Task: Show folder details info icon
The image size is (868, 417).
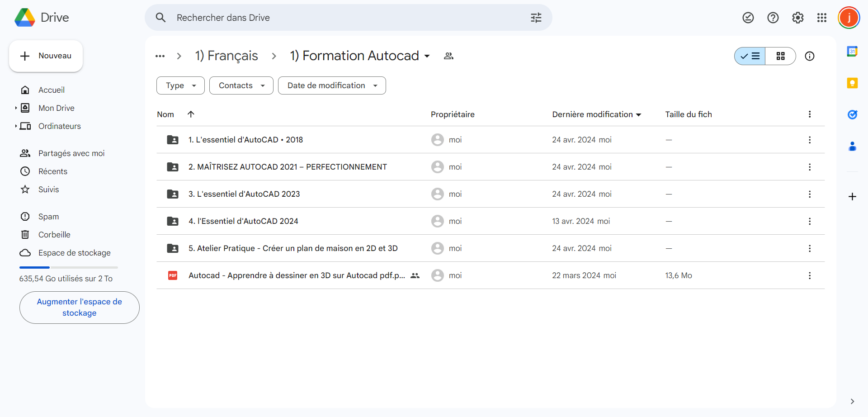Action: [x=810, y=56]
